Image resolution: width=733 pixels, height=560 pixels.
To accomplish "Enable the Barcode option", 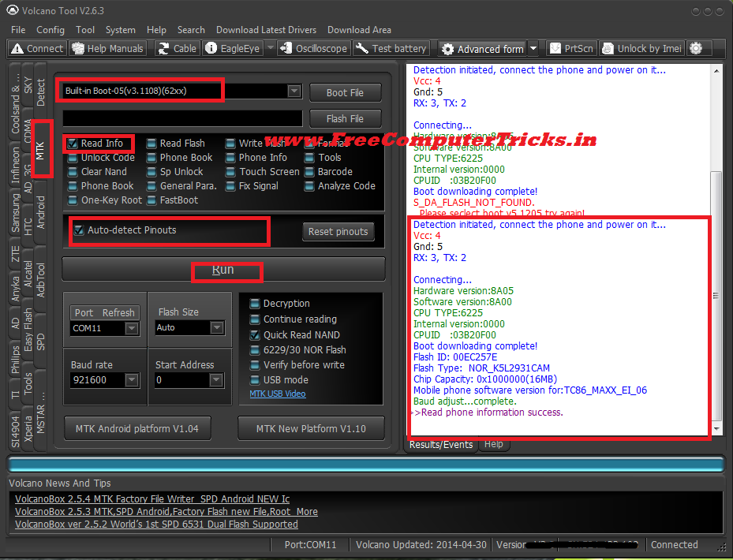I will (x=309, y=172).
